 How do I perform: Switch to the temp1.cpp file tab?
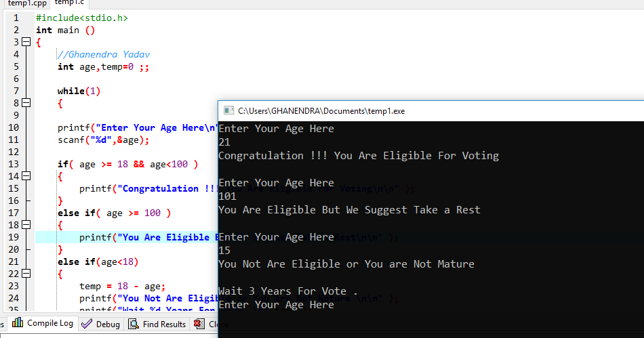27,3
